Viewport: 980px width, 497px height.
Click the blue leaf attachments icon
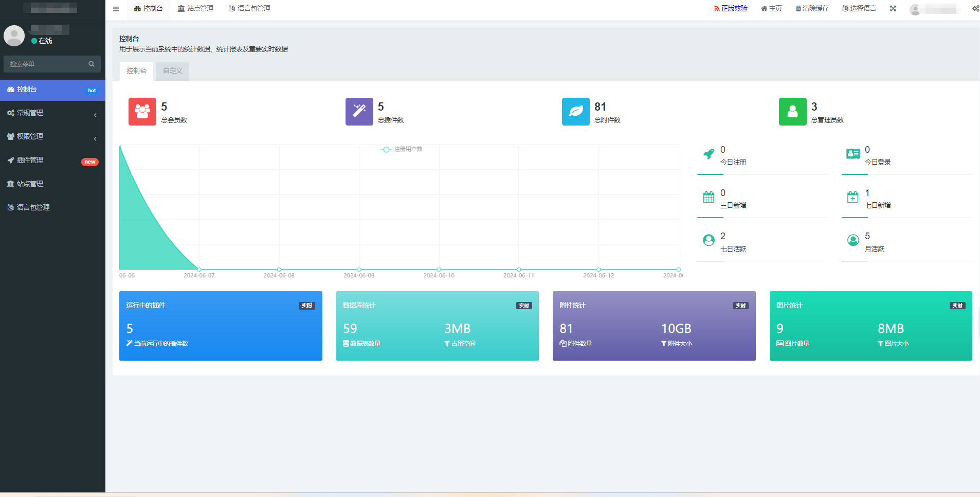(575, 112)
